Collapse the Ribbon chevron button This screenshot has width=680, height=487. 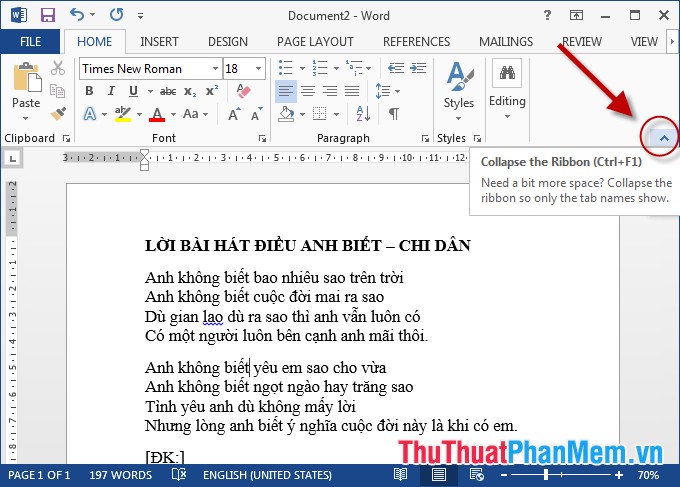[664, 138]
